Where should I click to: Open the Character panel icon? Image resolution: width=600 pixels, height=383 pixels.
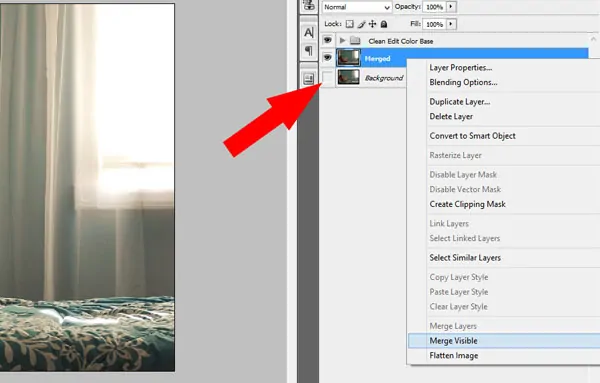308,33
